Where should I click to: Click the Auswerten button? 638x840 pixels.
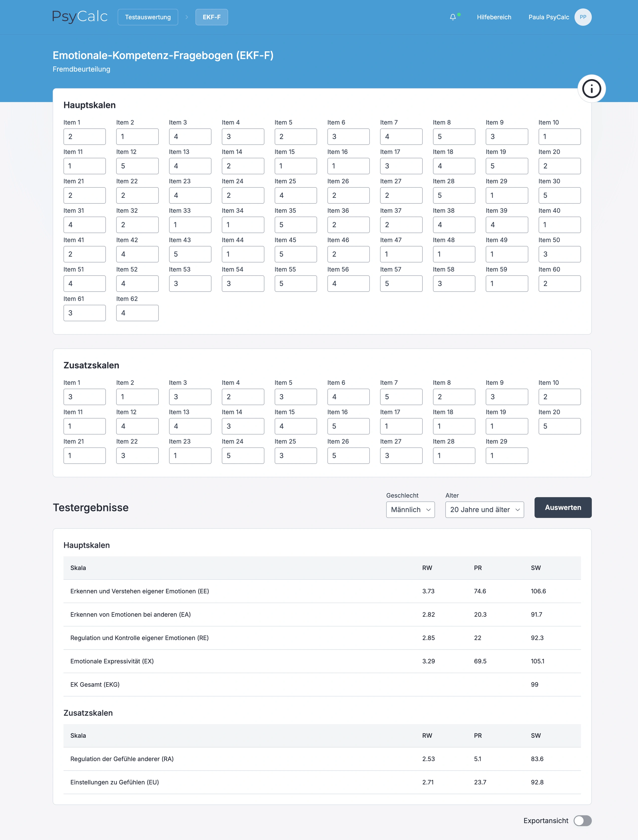tap(563, 508)
